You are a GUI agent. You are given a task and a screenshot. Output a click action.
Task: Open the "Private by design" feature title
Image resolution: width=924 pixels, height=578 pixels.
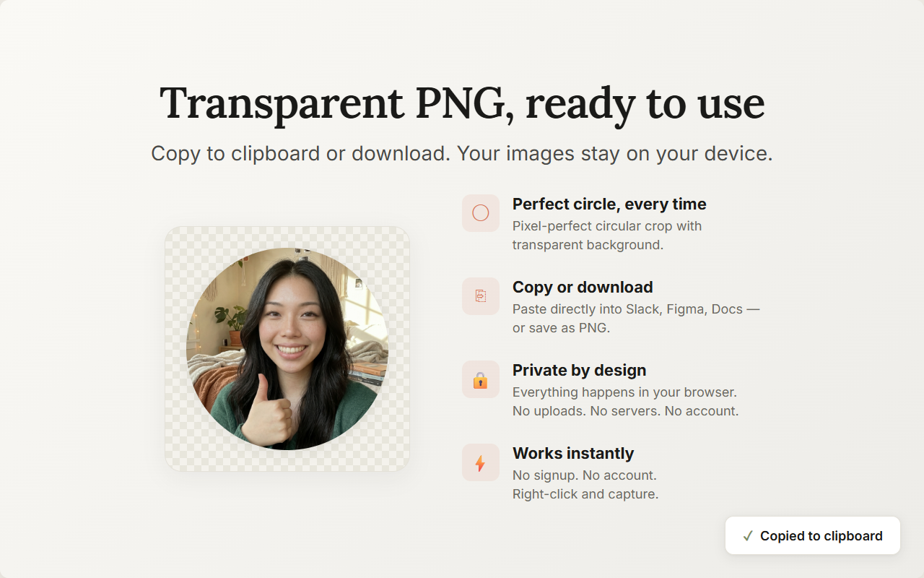point(579,370)
